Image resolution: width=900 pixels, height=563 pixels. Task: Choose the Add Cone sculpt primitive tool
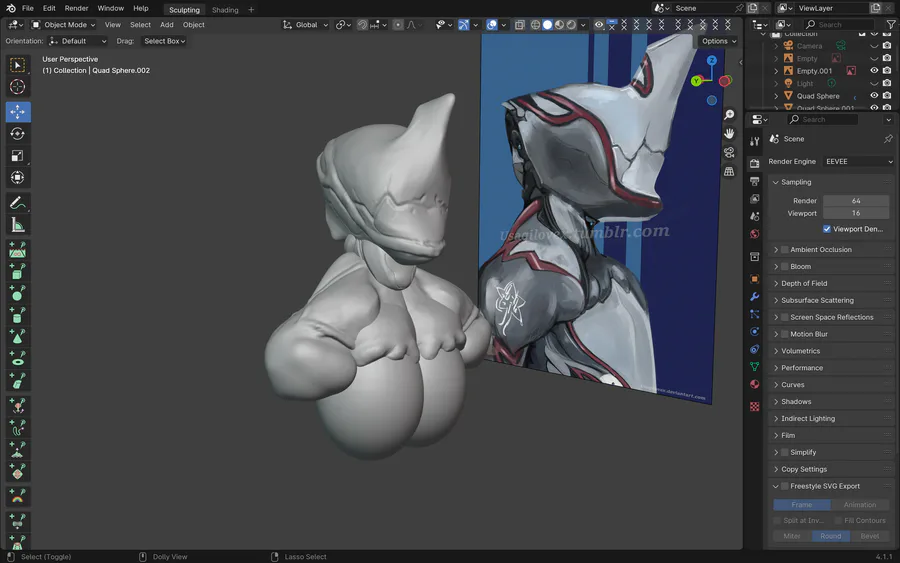point(18,336)
